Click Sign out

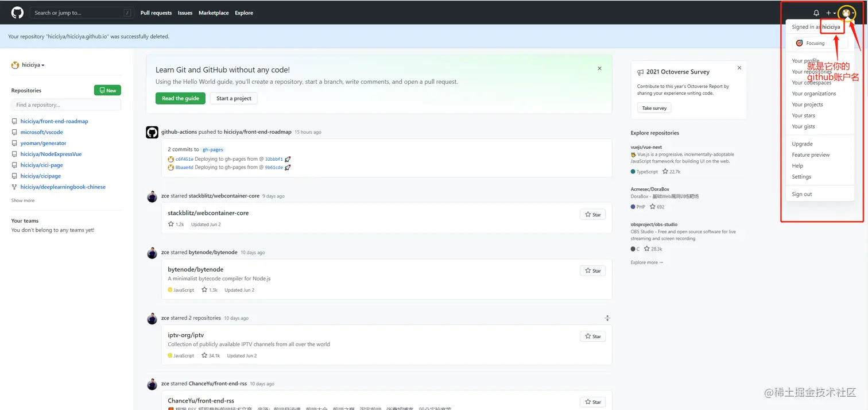(x=802, y=194)
